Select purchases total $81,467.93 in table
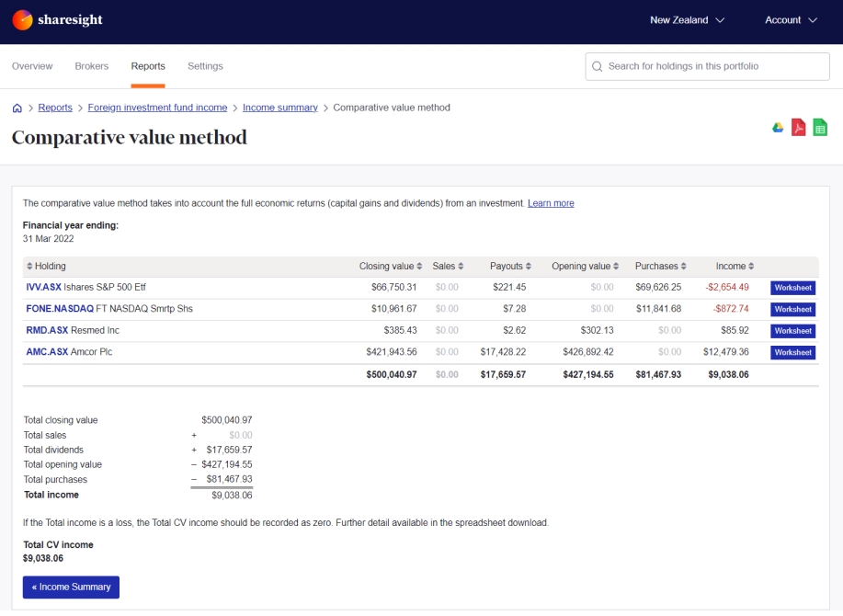 pos(658,375)
